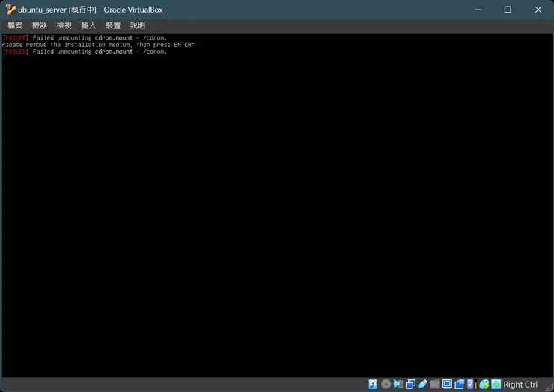The height and width of the screenshot is (392, 554).
Task: Click the CPU virtualization status icon
Action: point(472,385)
